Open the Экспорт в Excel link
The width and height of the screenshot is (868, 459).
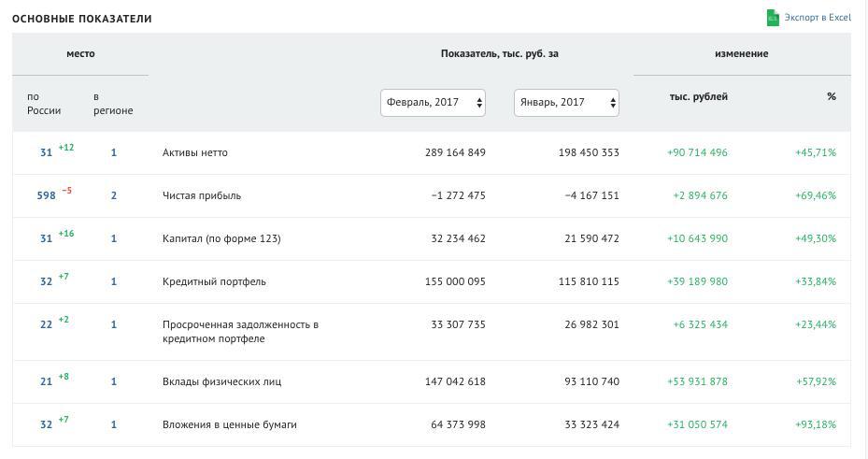[818, 17]
